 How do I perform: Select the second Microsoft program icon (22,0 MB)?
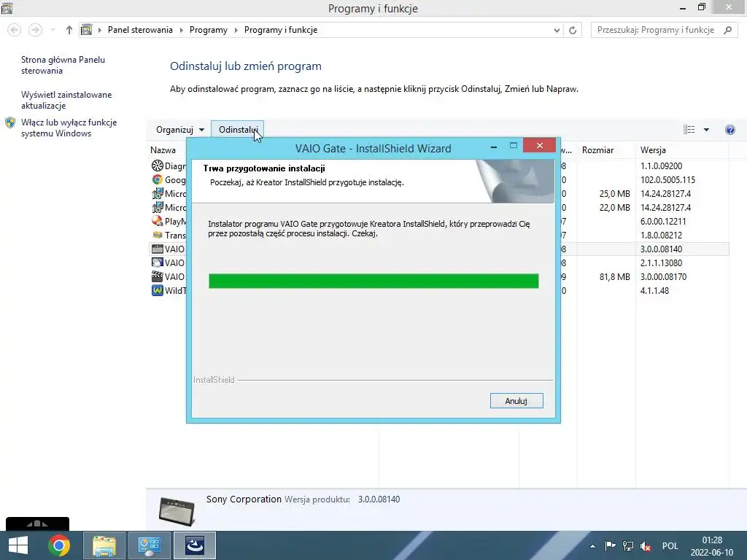tap(158, 207)
